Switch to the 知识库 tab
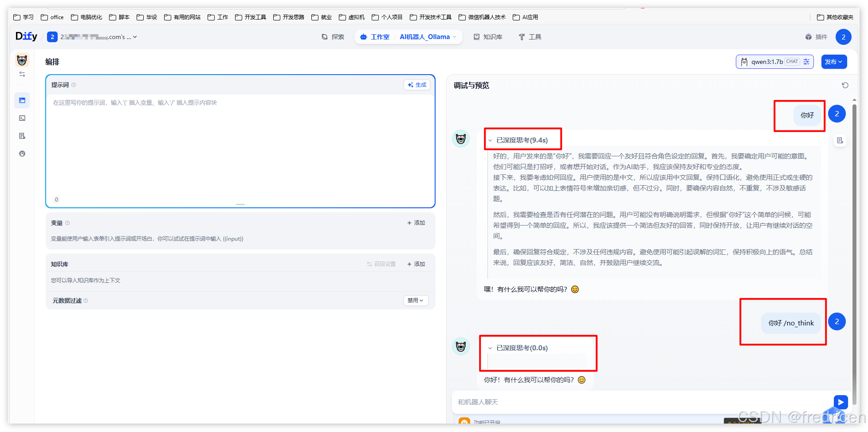Image resolution: width=868 pixels, height=432 pixels. pyautogui.click(x=488, y=37)
